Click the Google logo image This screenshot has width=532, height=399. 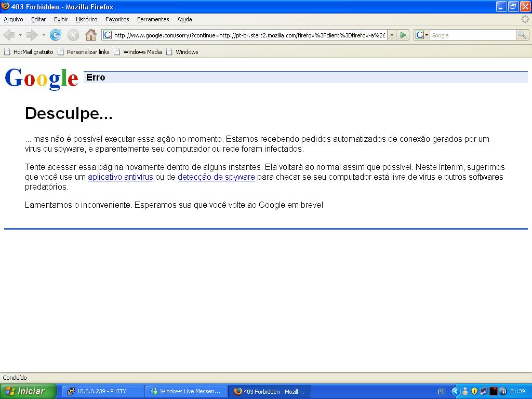(42, 78)
